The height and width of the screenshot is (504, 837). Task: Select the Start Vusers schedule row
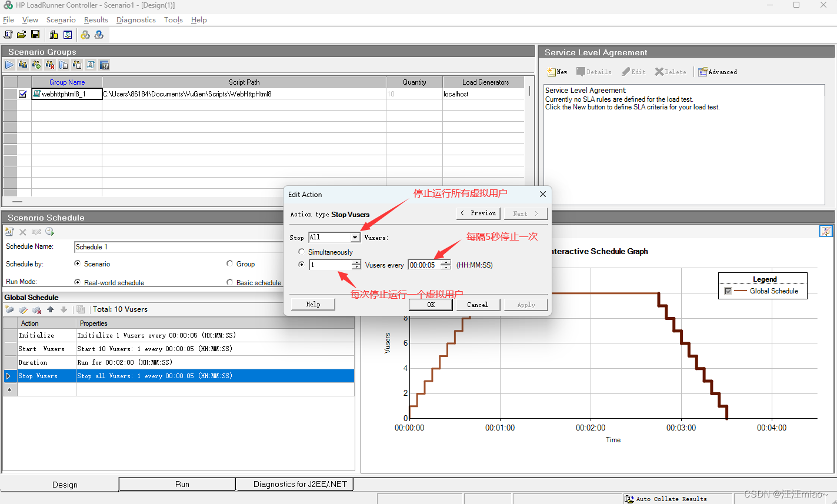[x=179, y=349]
